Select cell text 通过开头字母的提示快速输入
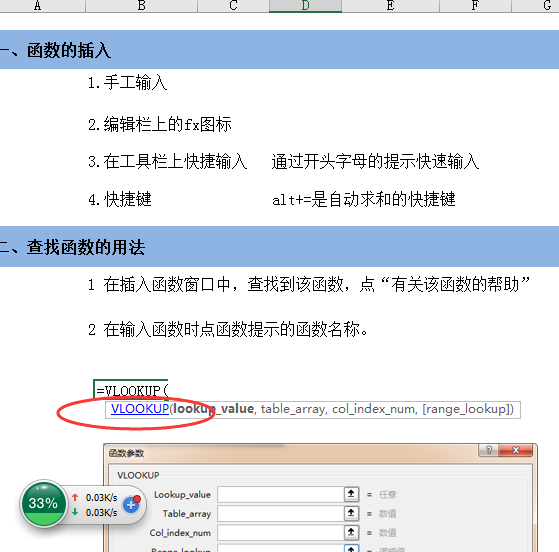Screen dimensions: 559x552 click(375, 162)
